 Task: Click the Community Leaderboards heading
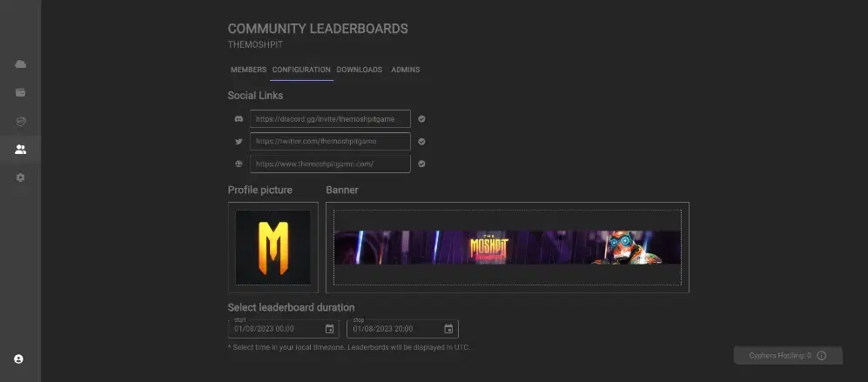(x=318, y=29)
